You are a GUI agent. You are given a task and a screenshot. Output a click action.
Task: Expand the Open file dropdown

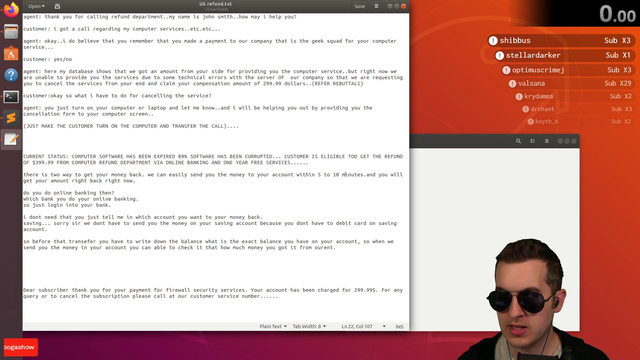pos(36,6)
